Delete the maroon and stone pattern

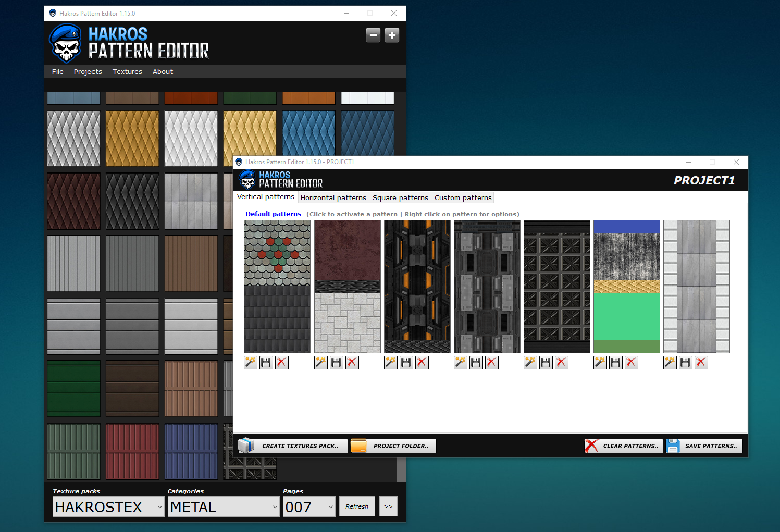pyautogui.click(x=352, y=363)
